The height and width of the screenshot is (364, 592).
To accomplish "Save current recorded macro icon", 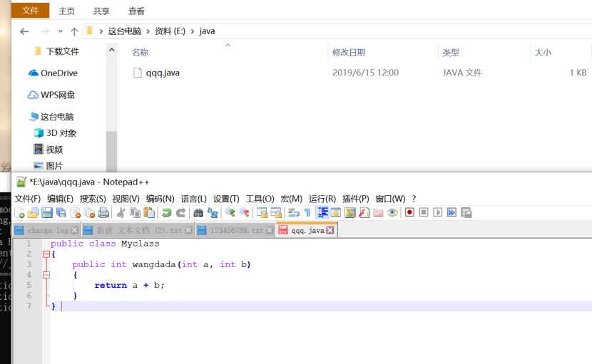I will [x=466, y=213].
